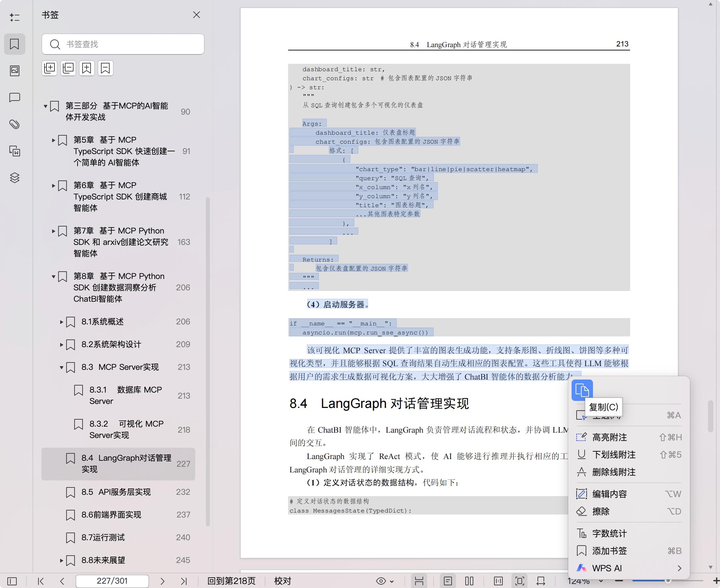Toggle single page view mode
The height and width of the screenshot is (588, 720).
(448, 581)
